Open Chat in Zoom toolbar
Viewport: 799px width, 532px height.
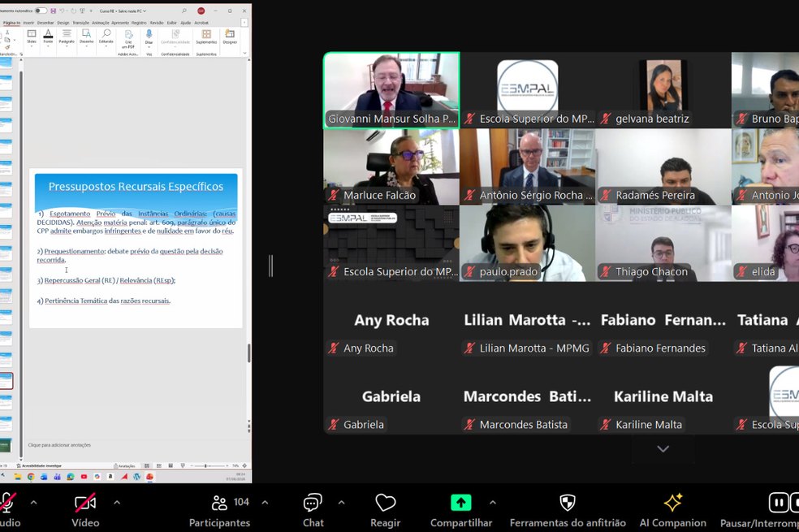point(313,510)
